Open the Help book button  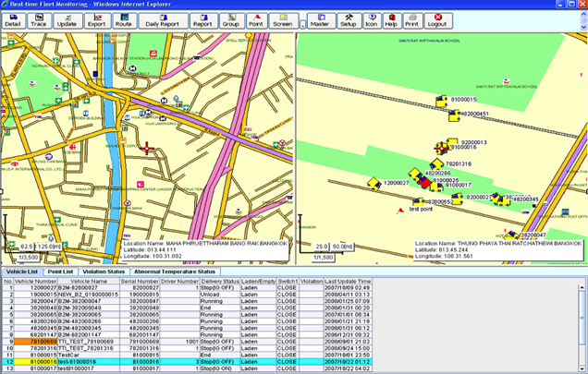coord(391,20)
